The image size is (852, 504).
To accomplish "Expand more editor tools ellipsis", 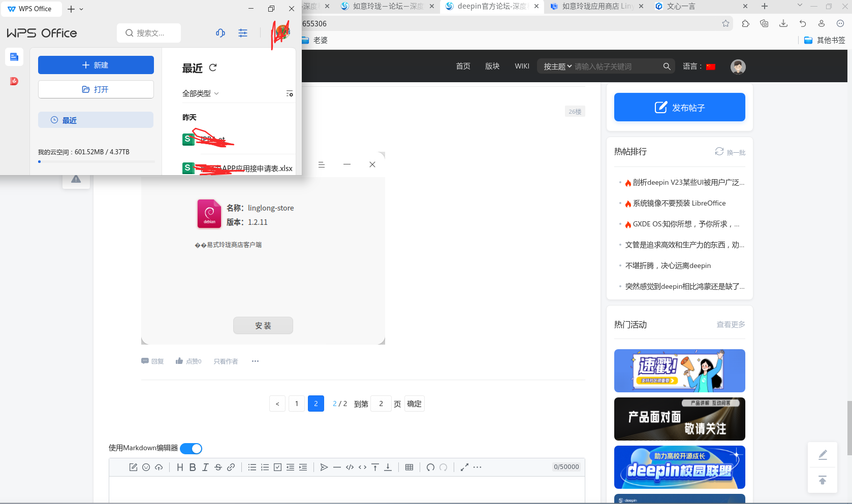I will [477, 467].
